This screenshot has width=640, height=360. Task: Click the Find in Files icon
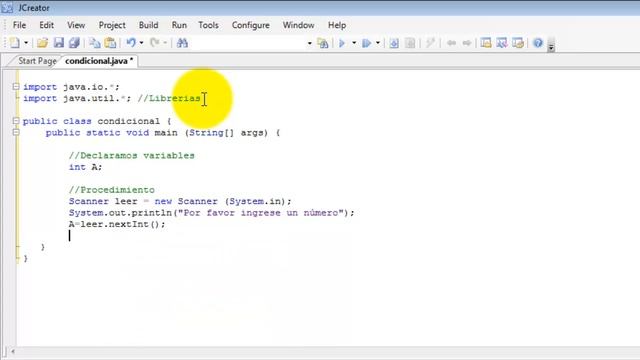point(322,42)
